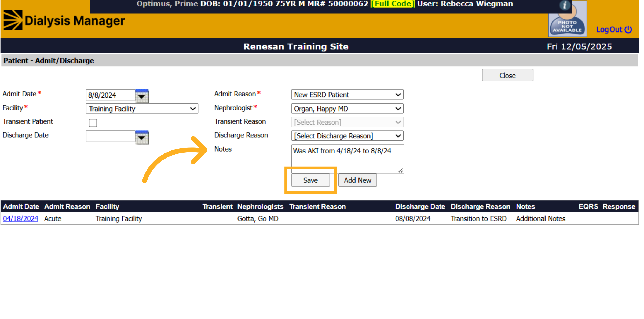Click the Transient Reason column header
644x319 pixels.
coord(317,206)
